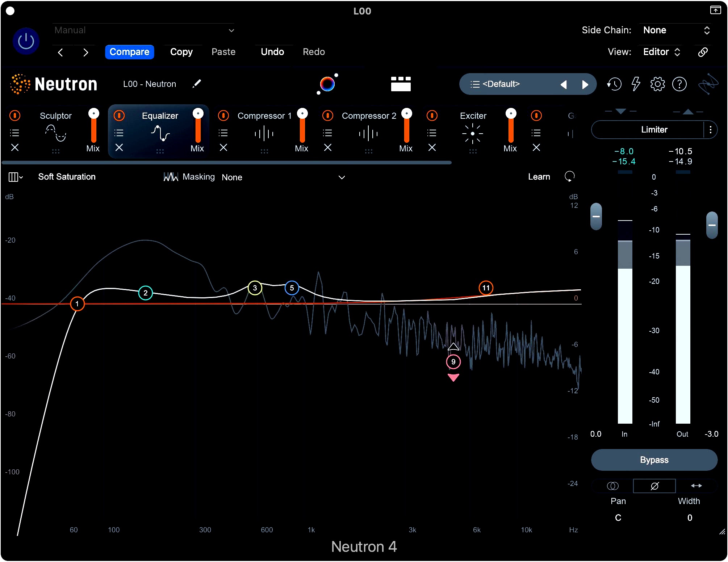Click the Learn button
This screenshot has width=728, height=562.
click(539, 177)
